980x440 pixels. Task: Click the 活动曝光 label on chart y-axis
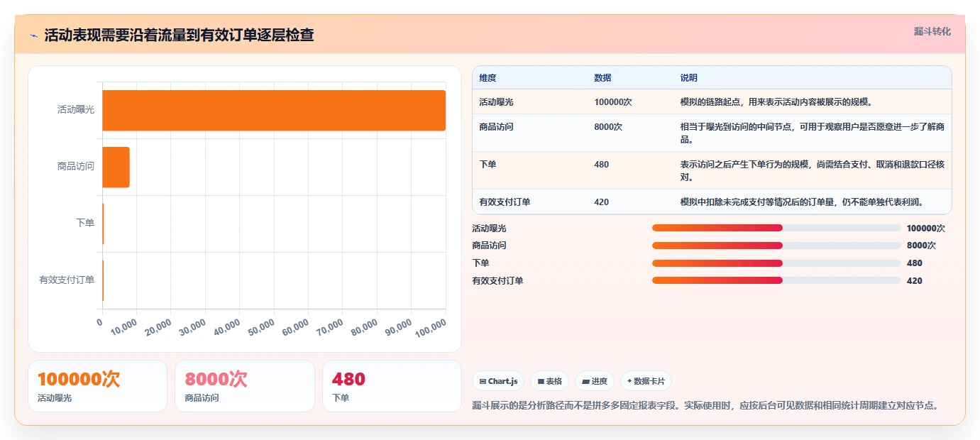click(76, 110)
